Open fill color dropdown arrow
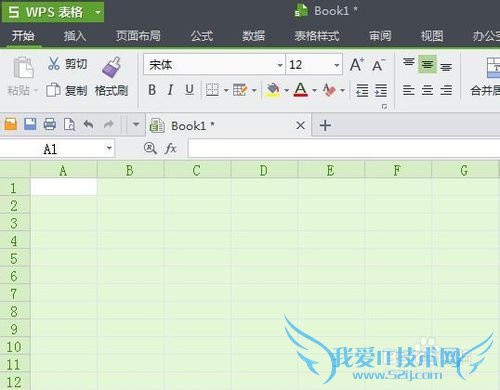Image resolution: width=500 pixels, height=390 pixels. point(286,90)
